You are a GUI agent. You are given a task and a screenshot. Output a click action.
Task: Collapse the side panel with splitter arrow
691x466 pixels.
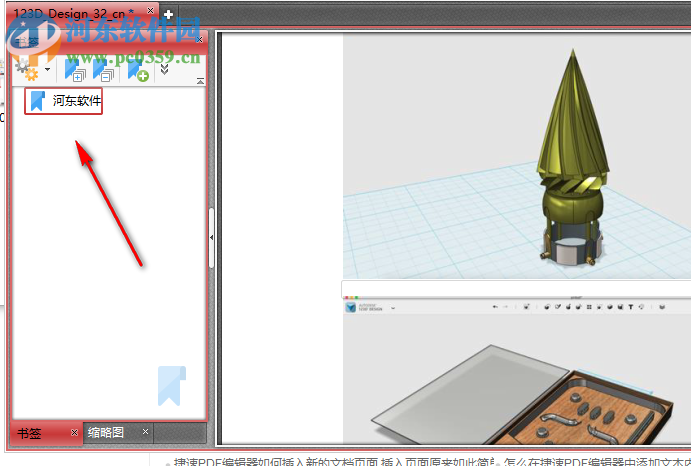click(212, 236)
